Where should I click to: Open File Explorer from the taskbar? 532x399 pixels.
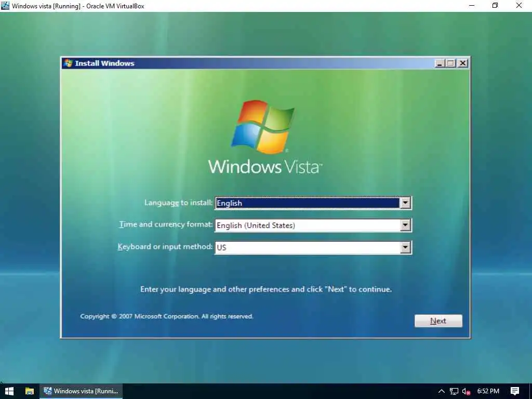(30, 391)
